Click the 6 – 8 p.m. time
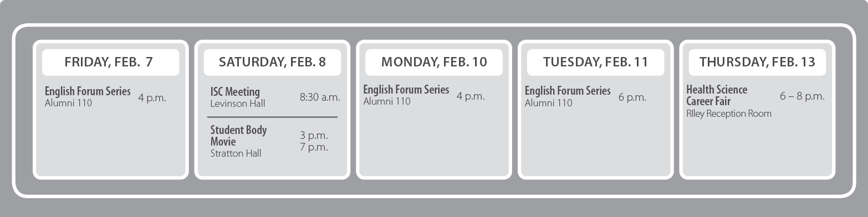The width and height of the screenshot is (868, 217). tap(802, 96)
